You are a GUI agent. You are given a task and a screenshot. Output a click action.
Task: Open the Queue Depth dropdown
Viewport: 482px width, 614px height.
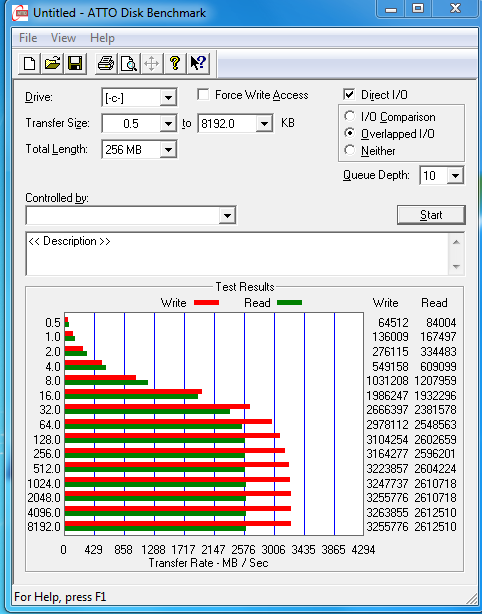click(x=455, y=175)
